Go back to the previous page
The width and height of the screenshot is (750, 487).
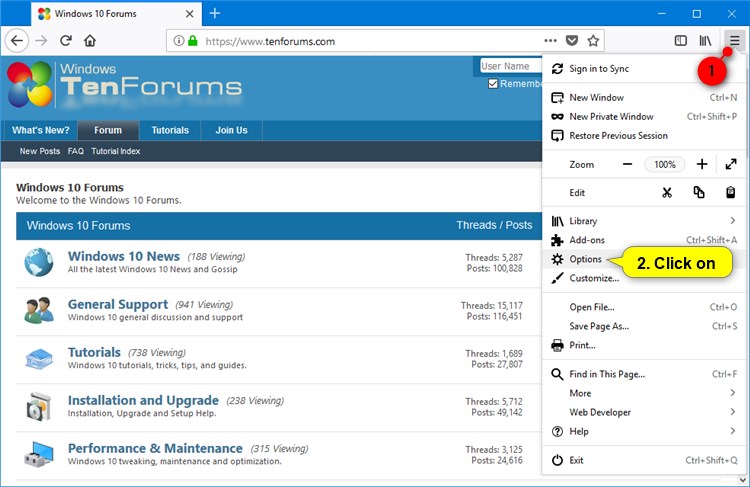tap(17, 41)
